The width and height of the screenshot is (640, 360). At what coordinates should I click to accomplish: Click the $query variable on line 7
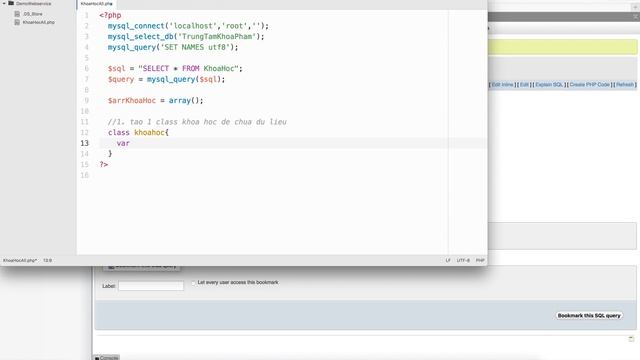click(121, 79)
